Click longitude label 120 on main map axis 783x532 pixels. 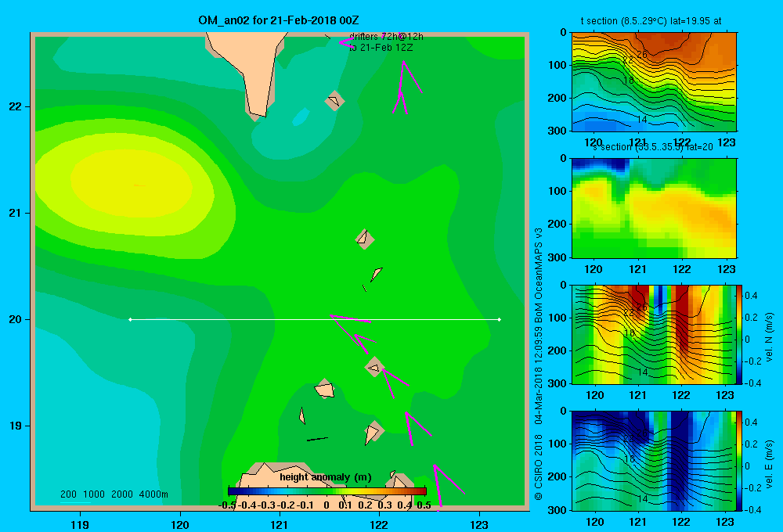[180, 524]
